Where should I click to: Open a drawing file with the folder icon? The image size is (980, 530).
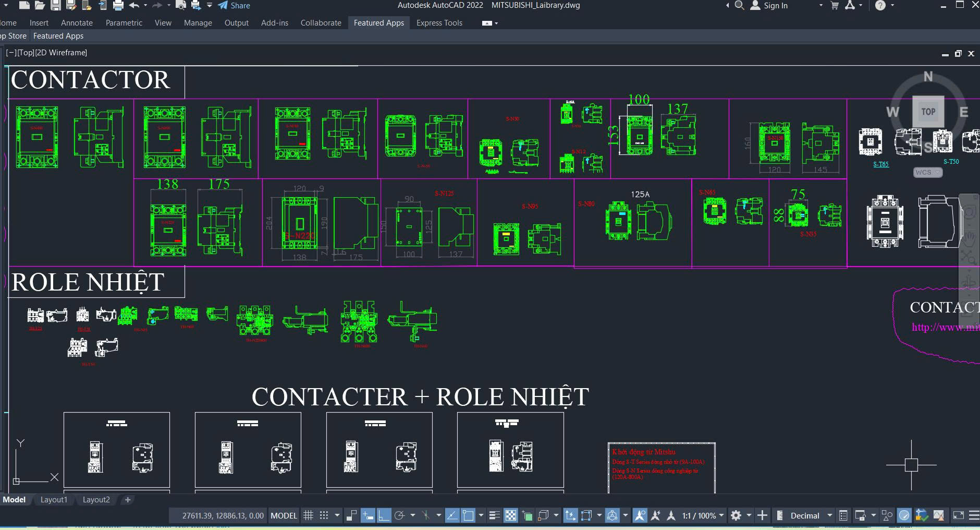pos(40,5)
